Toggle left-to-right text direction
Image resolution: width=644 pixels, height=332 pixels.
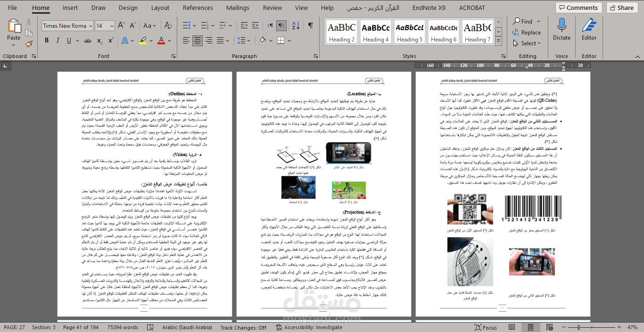point(270,25)
